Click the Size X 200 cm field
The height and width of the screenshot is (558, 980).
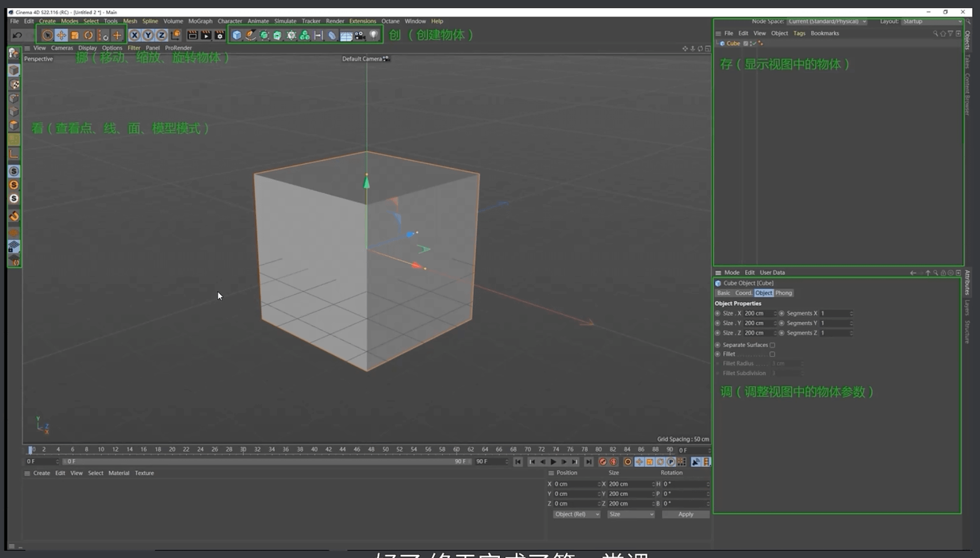(x=758, y=313)
